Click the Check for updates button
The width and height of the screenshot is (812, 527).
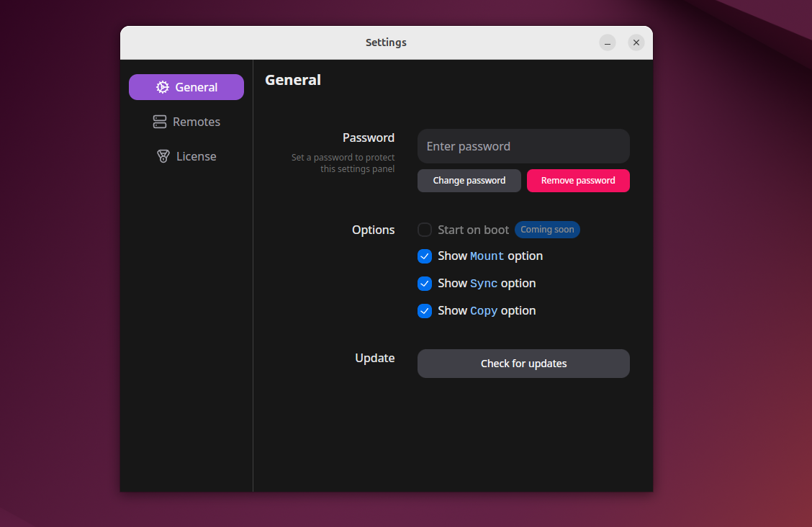point(523,364)
